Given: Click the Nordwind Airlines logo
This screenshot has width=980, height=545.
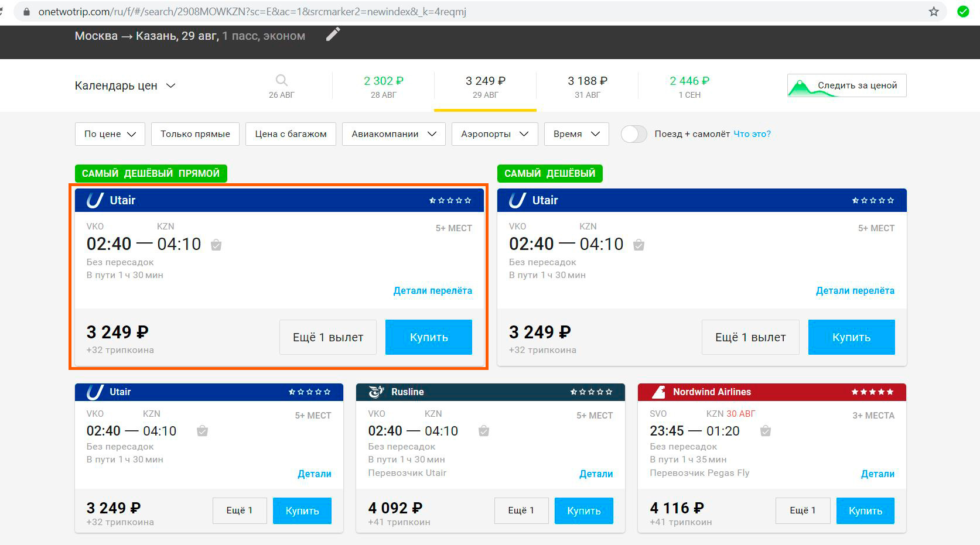Looking at the screenshot, I should tap(658, 392).
